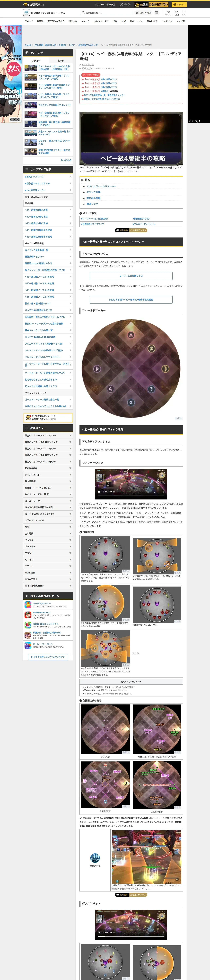Open 7.4レイ nav menu item
Viewport: 210px width, 980px height.
point(29,21)
